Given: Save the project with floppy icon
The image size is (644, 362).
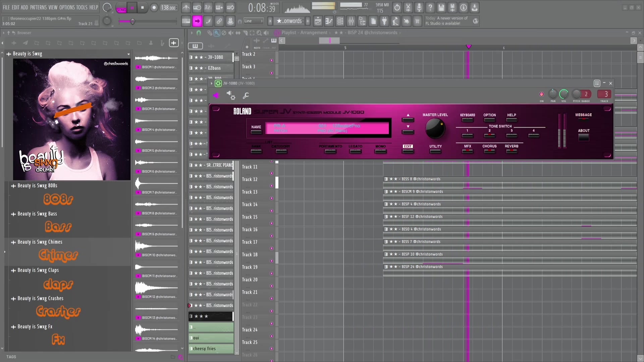Looking at the screenshot, I should [441, 7].
